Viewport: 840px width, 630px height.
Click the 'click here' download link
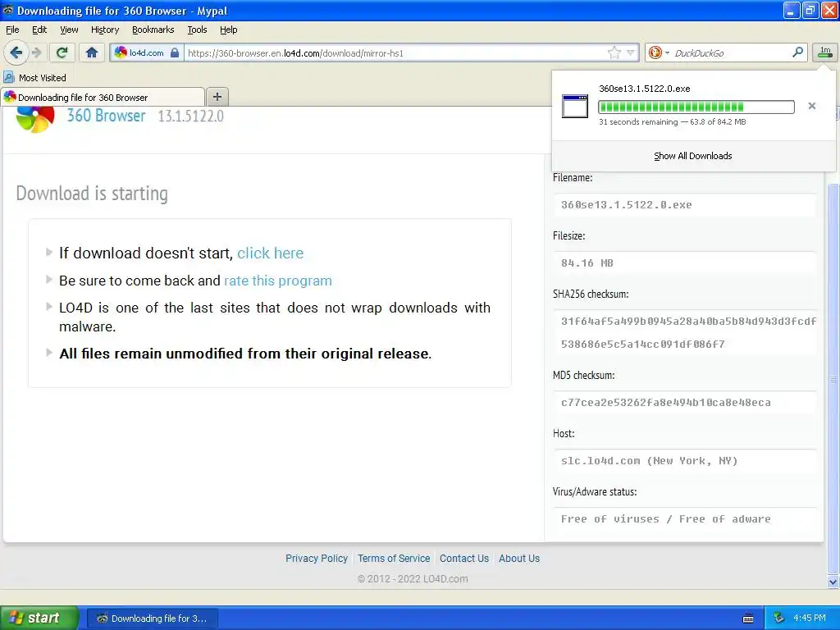(270, 253)
